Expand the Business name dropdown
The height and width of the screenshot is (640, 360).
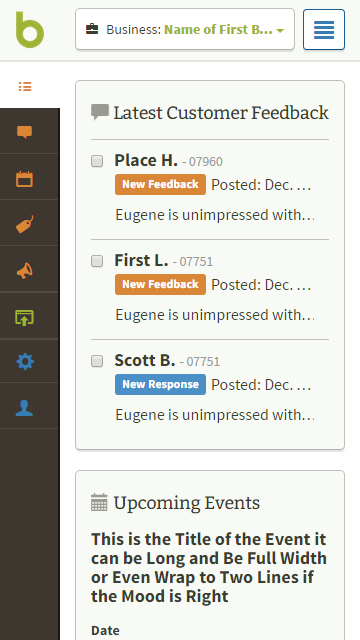point(185,29)
